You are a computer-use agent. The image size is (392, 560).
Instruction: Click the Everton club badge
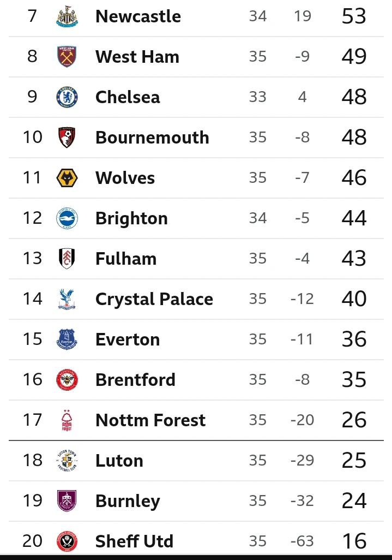coord(67,339)
